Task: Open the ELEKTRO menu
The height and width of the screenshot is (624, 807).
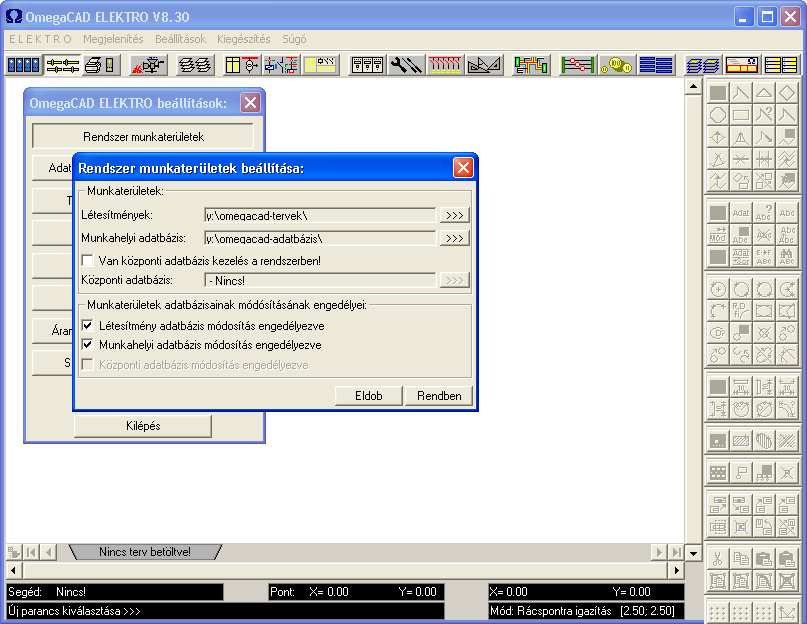Action: [41, 39]
